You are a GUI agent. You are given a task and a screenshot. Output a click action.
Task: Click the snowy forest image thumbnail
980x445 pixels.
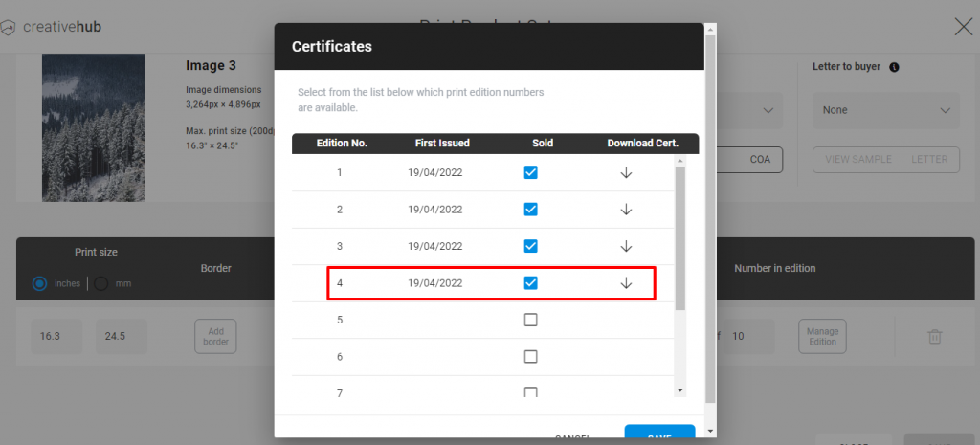pyautogui.click(x=94, y=127)
